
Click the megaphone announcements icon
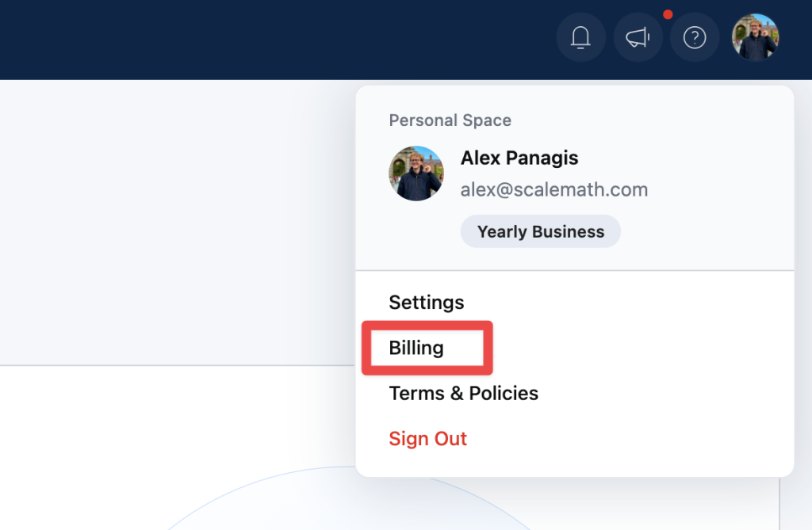(638, 37)
